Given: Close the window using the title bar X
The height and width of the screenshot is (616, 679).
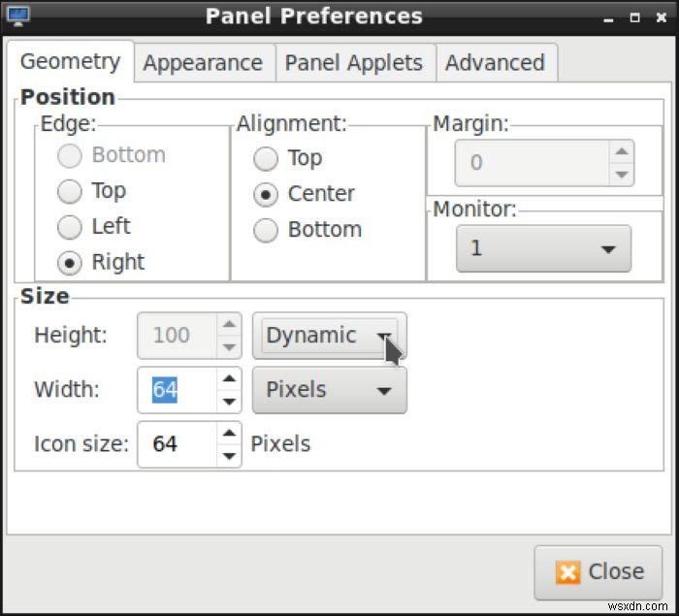Looking at the screenshot, I should tap(660, 17).
